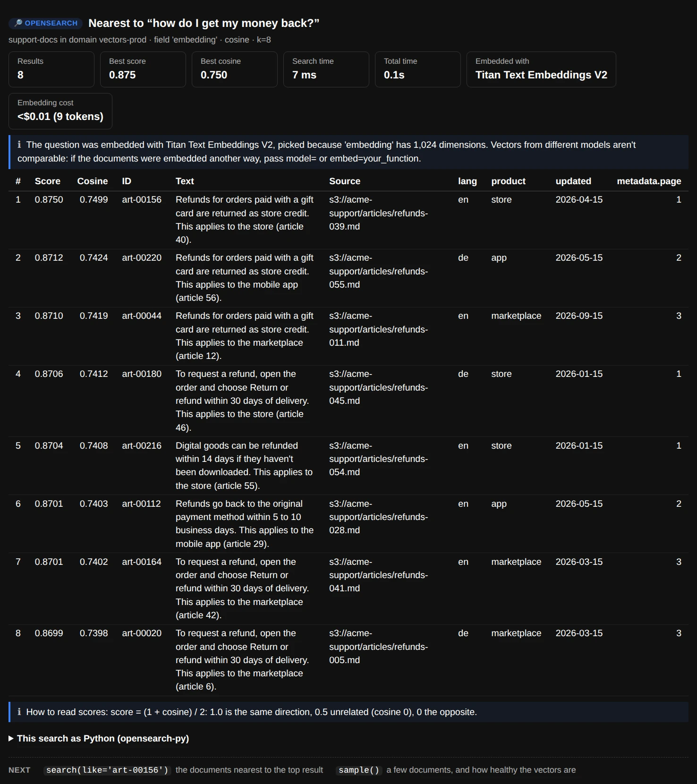697x784 pixels.
Task: Click the lang column header
Action: (467, 181)
